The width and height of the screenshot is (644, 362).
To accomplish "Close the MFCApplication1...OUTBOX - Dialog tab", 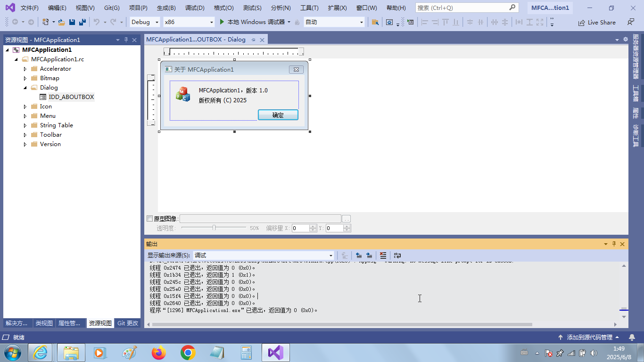I will (x=263, y=40).
